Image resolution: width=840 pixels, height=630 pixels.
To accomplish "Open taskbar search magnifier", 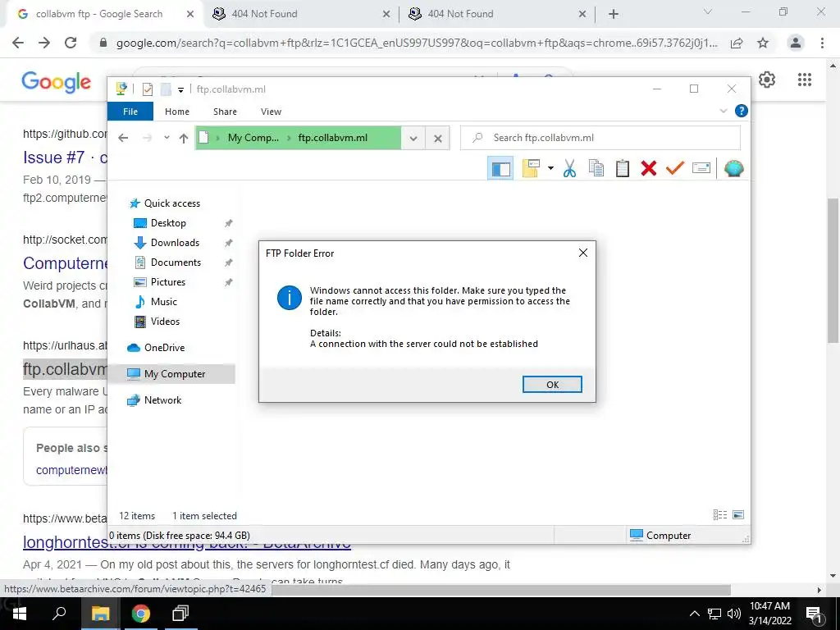I will tap(59, 614).
